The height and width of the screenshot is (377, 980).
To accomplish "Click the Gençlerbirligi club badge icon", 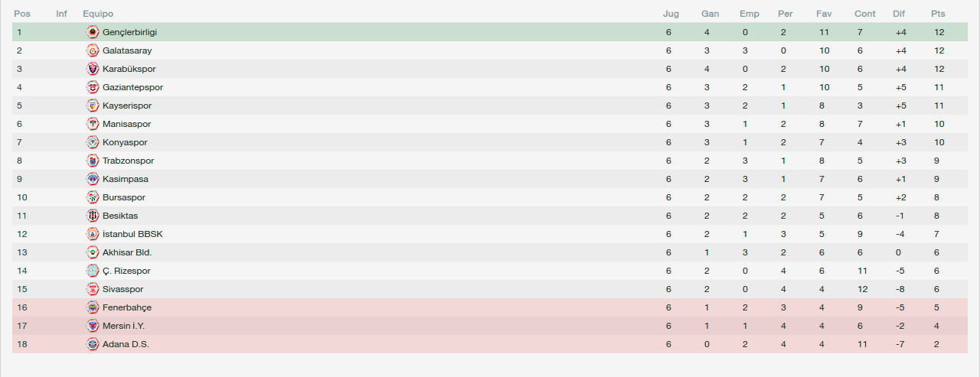I will [93, 32].
